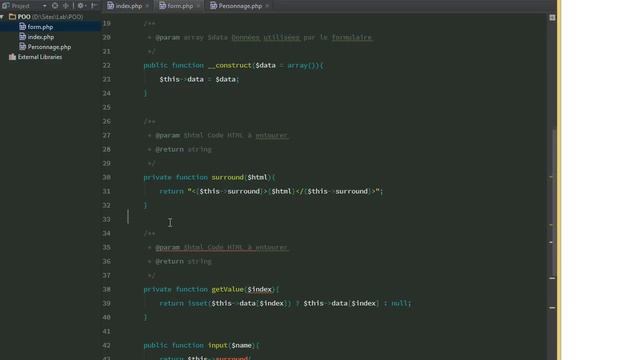This screenshot has width=640, height=360.
Task: Click the scroll from source target icon
Action: [x=55, y=6]
